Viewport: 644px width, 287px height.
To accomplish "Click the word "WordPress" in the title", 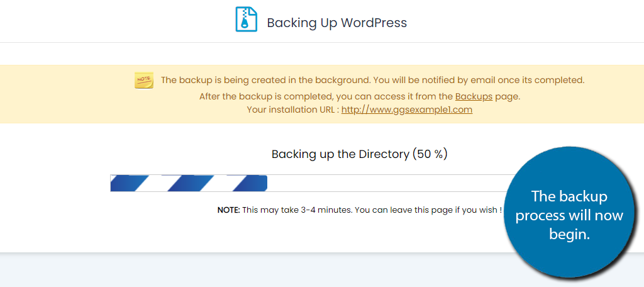I will tap(374, 23).
